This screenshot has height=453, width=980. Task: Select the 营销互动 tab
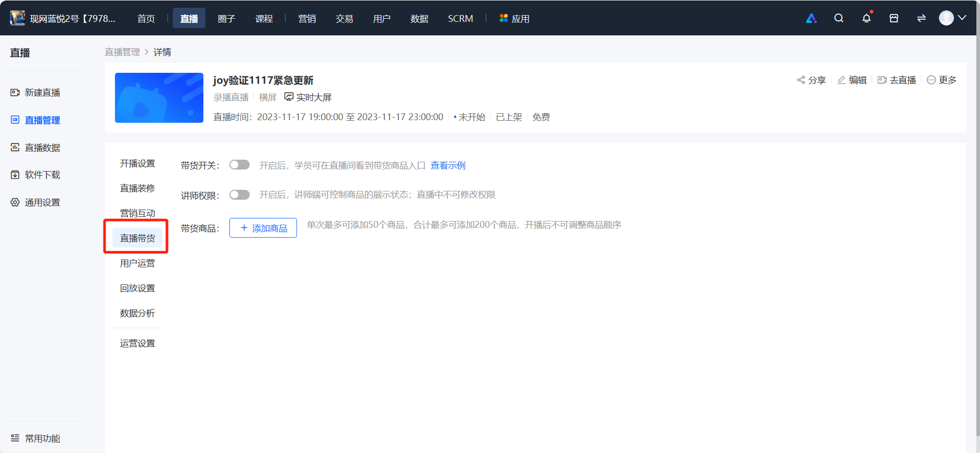click(x=137, y=213)
